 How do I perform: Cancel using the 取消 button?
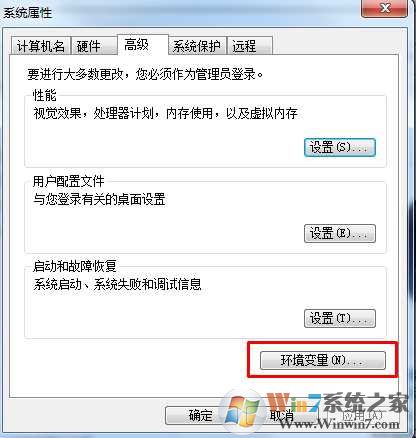282,415
